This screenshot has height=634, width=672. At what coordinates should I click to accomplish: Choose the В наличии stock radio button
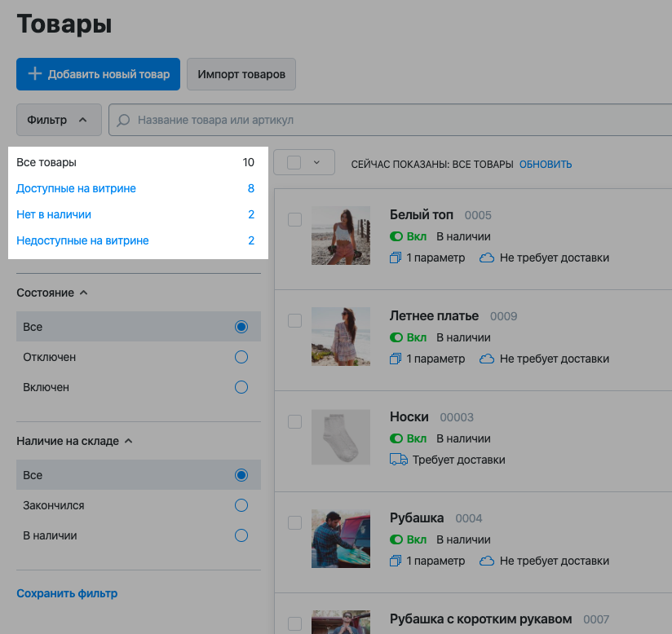pyautogui.click(x=241, y=535)
